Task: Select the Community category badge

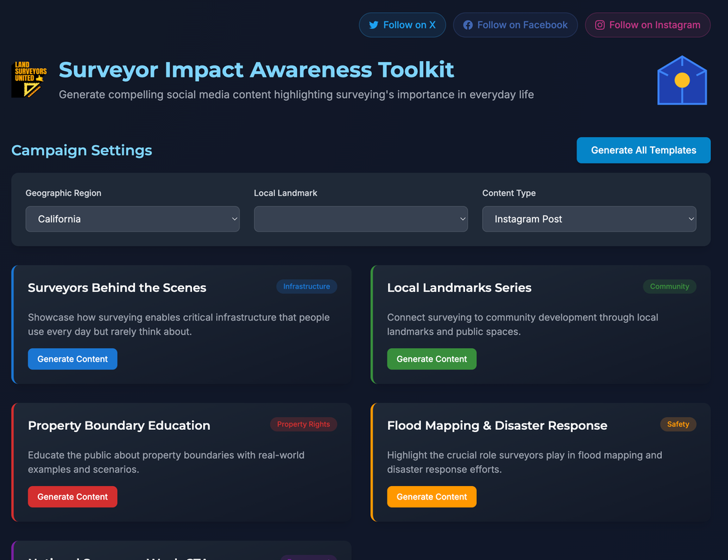Action: click(669, 286)
